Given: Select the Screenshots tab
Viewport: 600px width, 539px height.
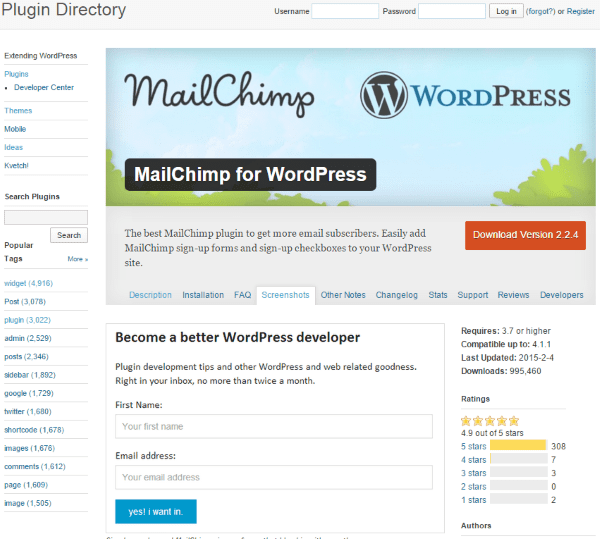Looking at the screenshot, I should tap(285, 295).
